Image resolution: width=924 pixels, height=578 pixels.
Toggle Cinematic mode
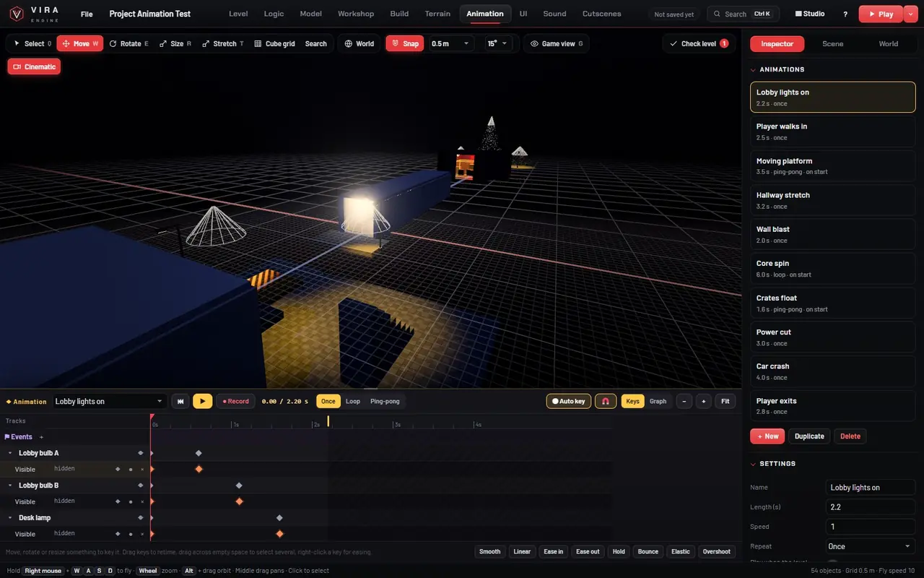34,66
